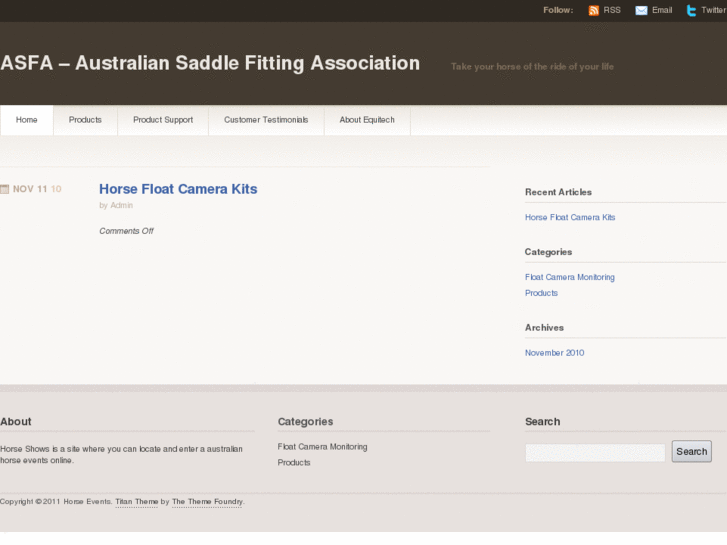The width and height of the screenshot is (727, 545).
Task: Open the November 2010 archive
Action: (554, 353)
